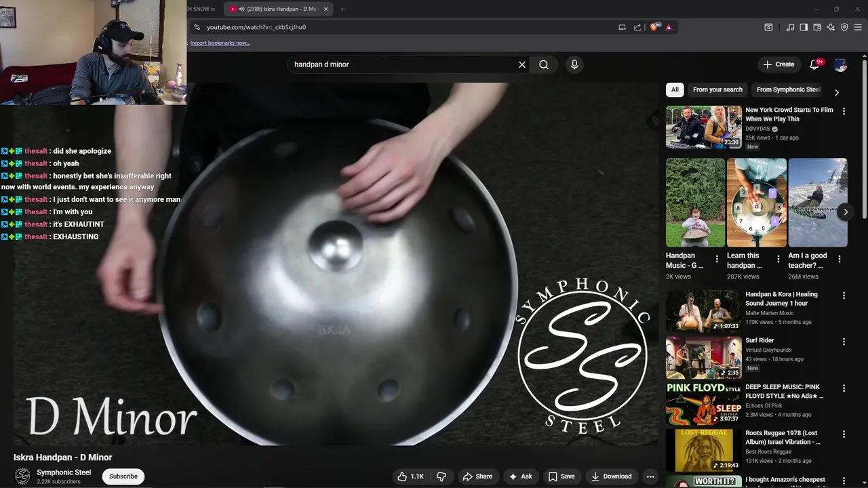Image resolution: width=868 pixels, height=488 pixels.
Task: Open New York Crowd Starts To Film thumbnail
Action: pyautogui.click(x=704, y=127)
